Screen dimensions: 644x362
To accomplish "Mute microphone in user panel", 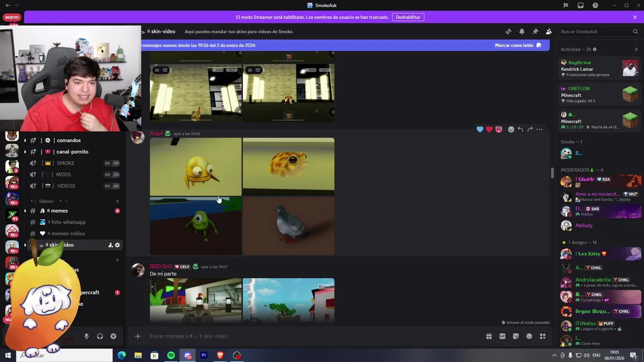I will 87,336.
